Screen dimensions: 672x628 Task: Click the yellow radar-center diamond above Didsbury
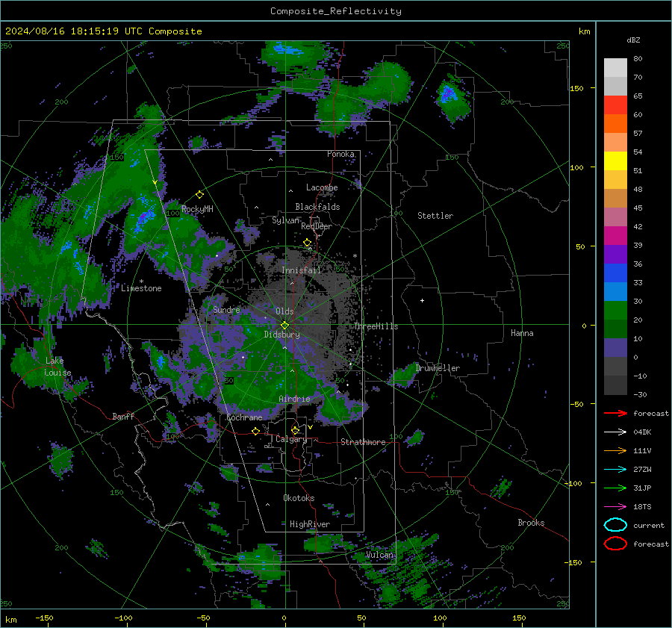coord(285,326)
